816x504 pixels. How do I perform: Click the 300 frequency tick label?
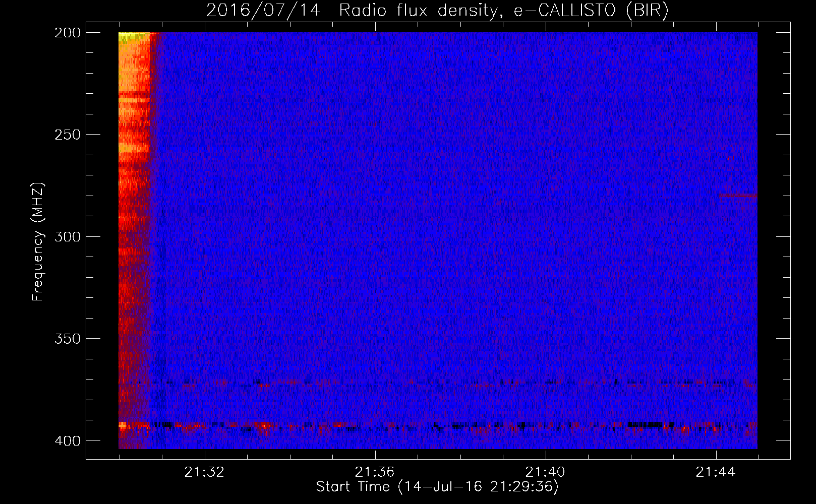coord(67,237)
